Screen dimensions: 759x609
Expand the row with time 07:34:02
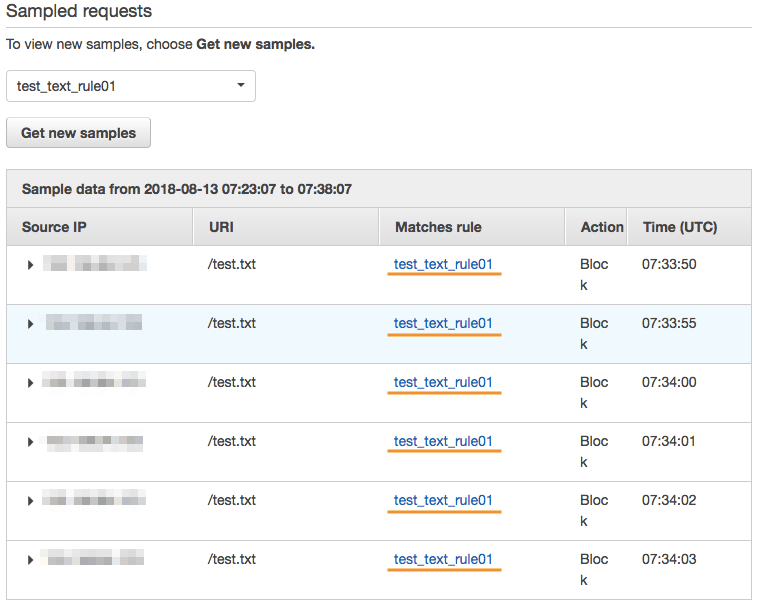31,501
